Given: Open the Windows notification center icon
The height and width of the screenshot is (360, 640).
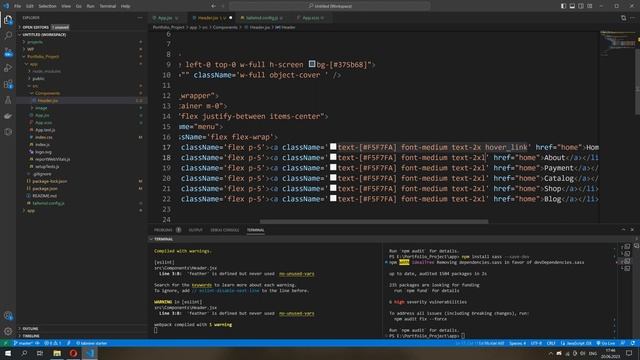Looking at the screenshot, I should [629, 353].
